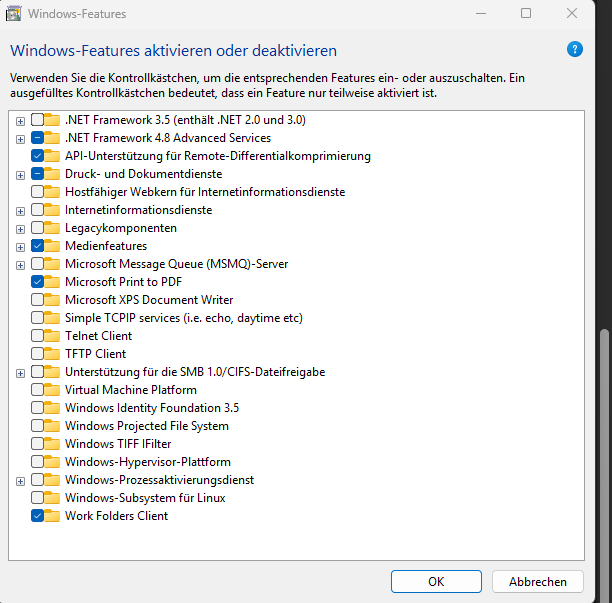The width and height of the screenshot is (612, 603).
Task: Uncheck the Work Folders Client checkbox
Action: tap(37, 516)
